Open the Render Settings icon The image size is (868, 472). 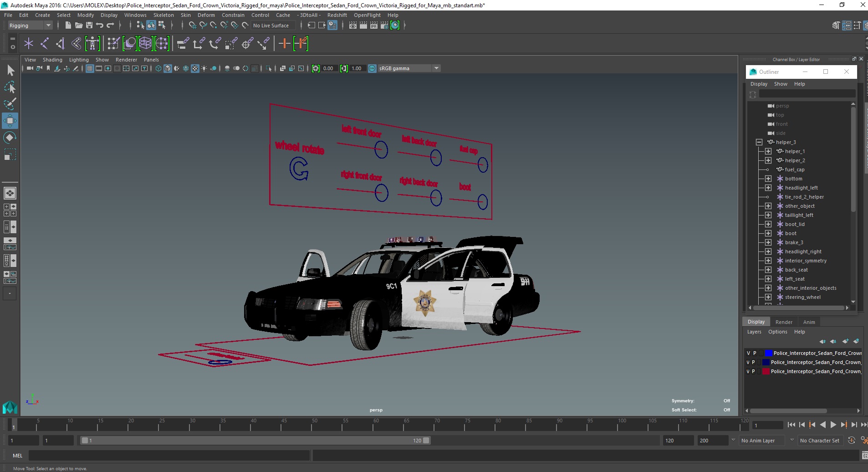coord(384,26)
